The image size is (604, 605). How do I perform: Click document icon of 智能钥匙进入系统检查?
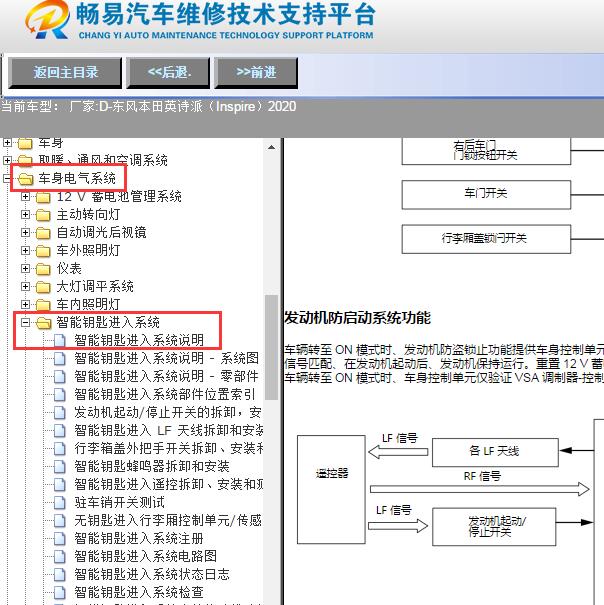coord(59,592)
